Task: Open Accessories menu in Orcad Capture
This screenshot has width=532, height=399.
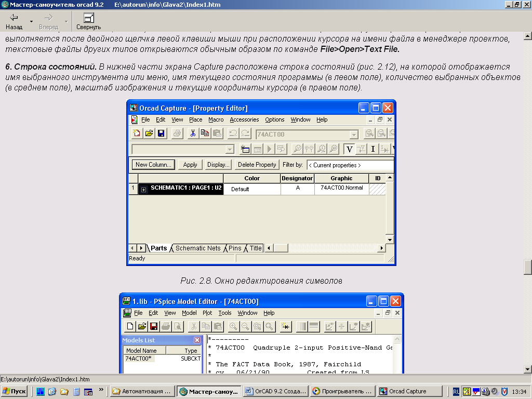Action: click(x=244, y=119)
